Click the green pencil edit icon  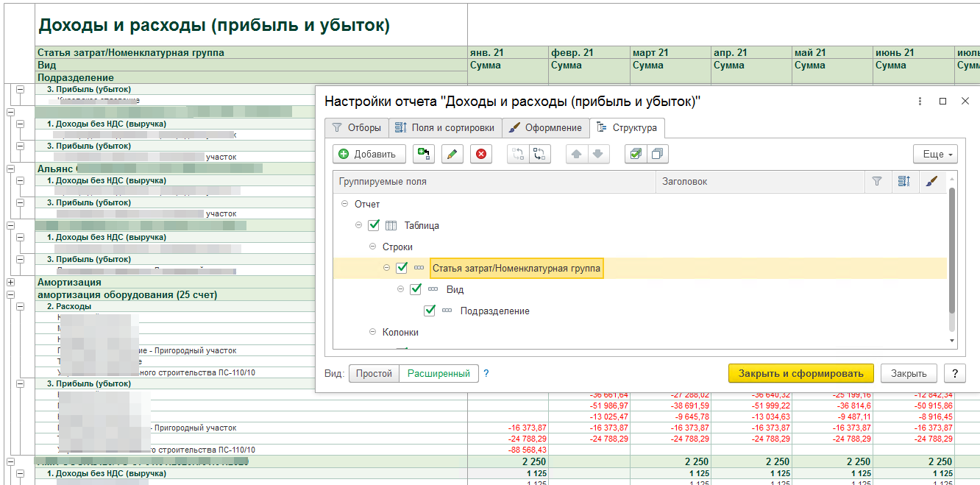(x=452, y=154)
